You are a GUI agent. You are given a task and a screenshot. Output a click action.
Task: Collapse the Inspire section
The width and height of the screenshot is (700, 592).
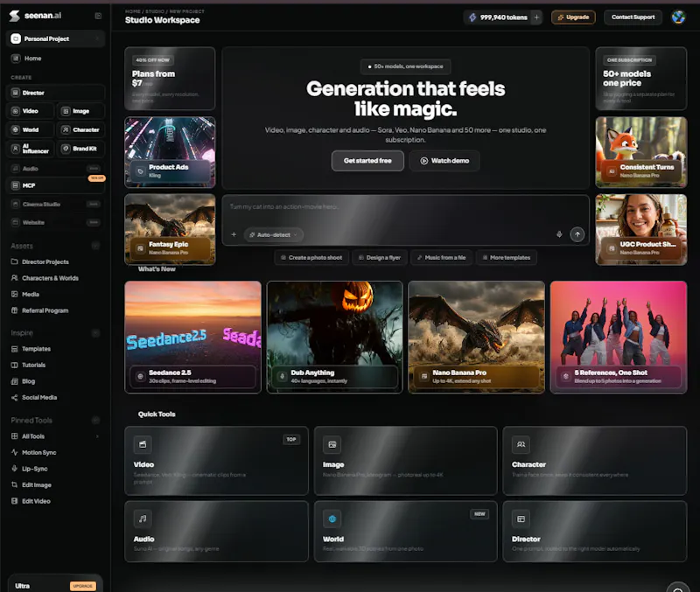[x=95, y=333]
